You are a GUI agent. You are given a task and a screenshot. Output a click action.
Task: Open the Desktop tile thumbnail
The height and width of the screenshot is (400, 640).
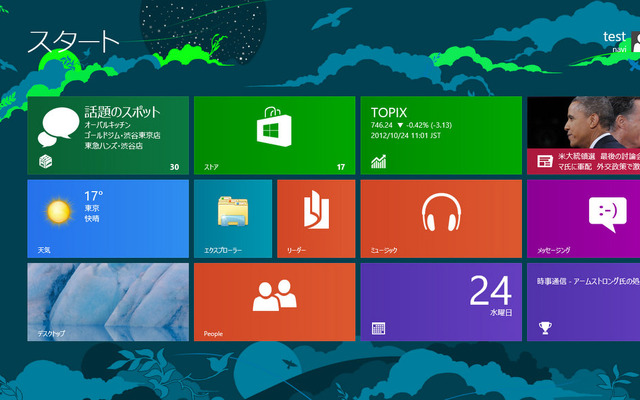point(108,302)
